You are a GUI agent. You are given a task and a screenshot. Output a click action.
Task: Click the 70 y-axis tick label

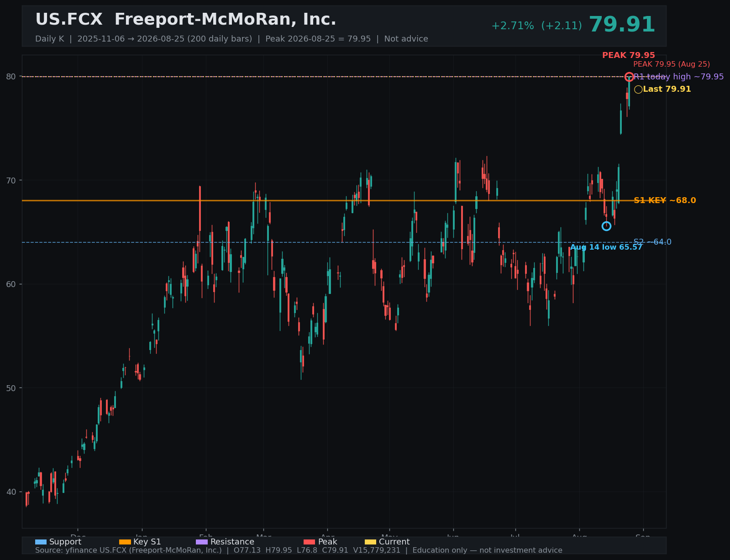click(11, 180)
